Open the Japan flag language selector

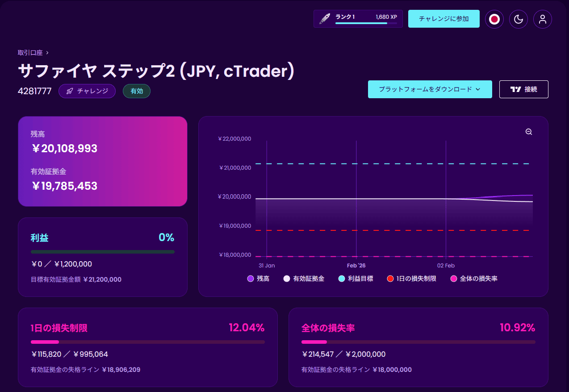[494, 19]
